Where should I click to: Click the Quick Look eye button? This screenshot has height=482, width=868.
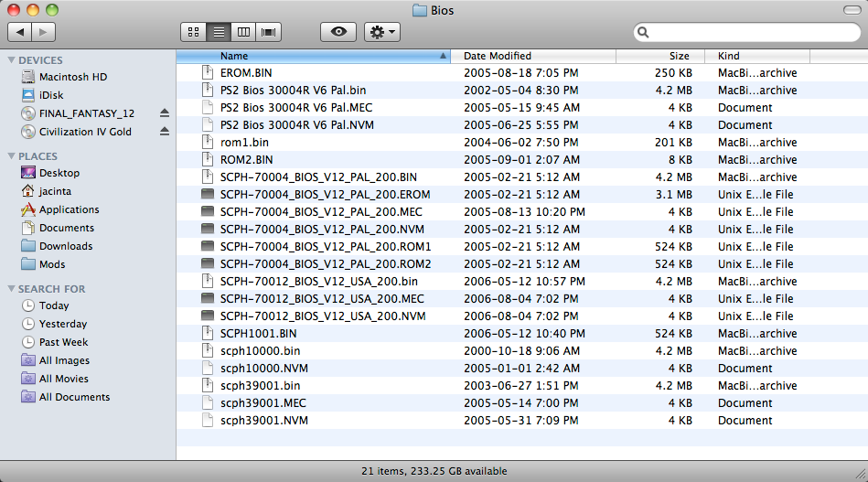click(x=338, y=32)
